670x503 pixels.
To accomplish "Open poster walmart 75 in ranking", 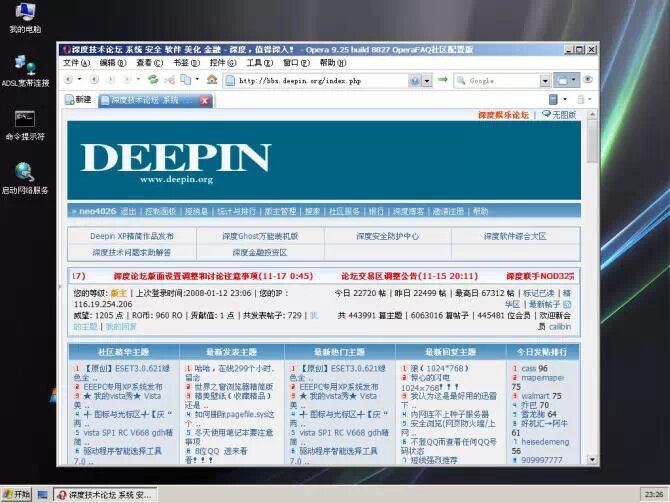I will point(541,396).
